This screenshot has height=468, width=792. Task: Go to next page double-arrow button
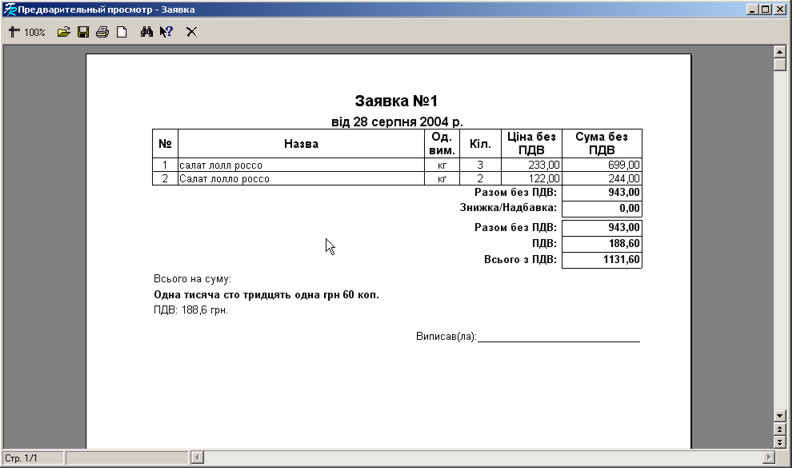click(x=780, y=441)
